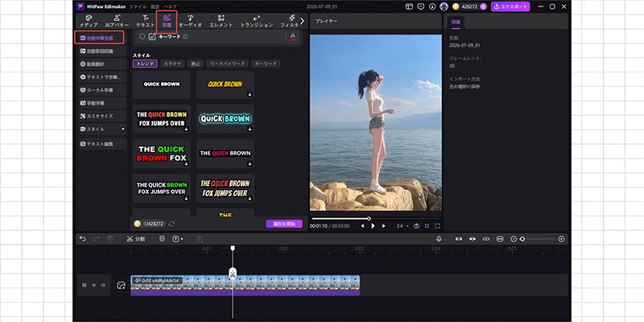
Task: Add a cover image via the track icon
Action: pos(121,286)
